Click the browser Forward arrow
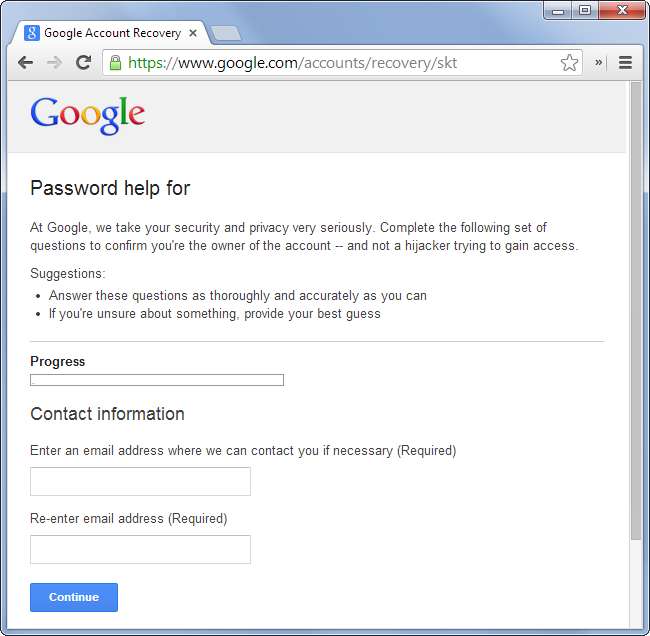This screenshot has width=650, height=636. coord(54,62)
